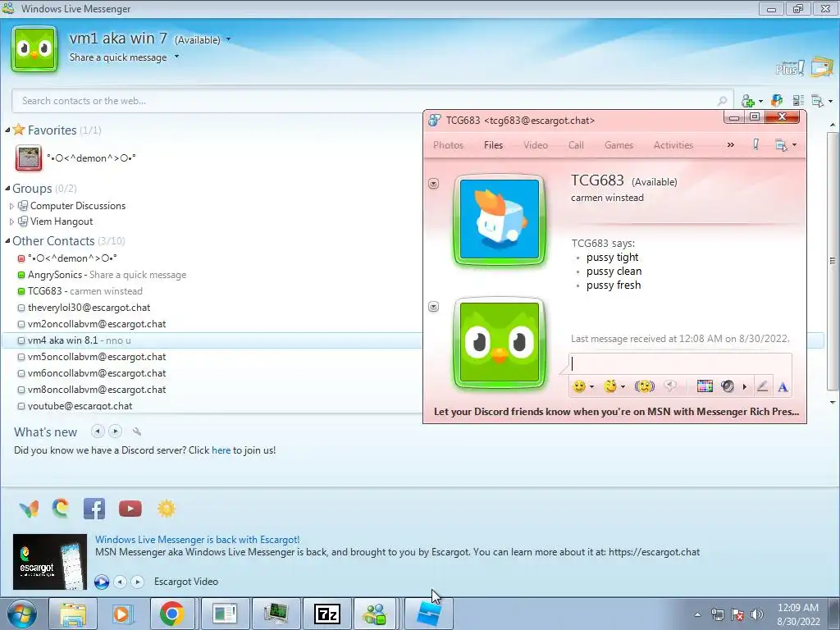
Task: Open 'Windows Live Messenger is back with Escargot!' link
Action: point(197,540)
